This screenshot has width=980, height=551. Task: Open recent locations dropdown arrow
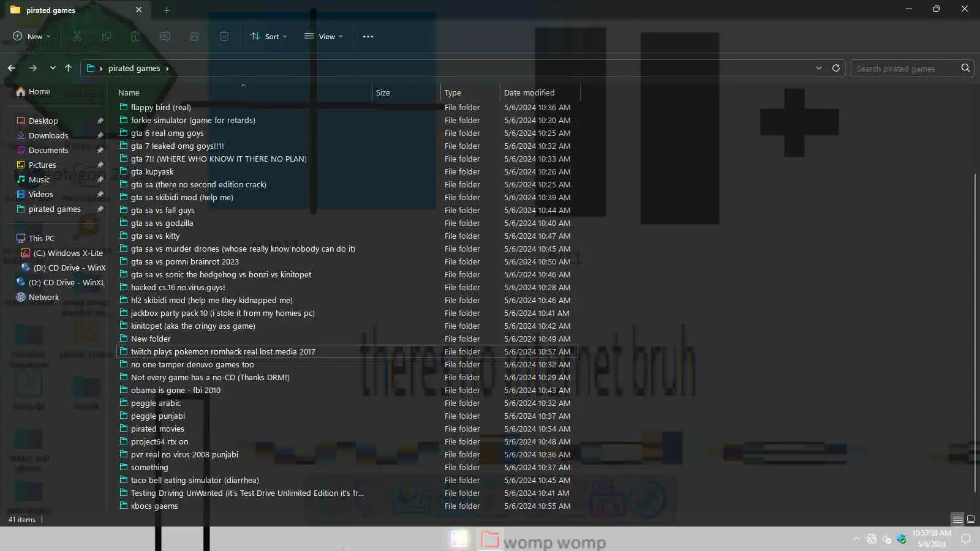click(53, 68)
